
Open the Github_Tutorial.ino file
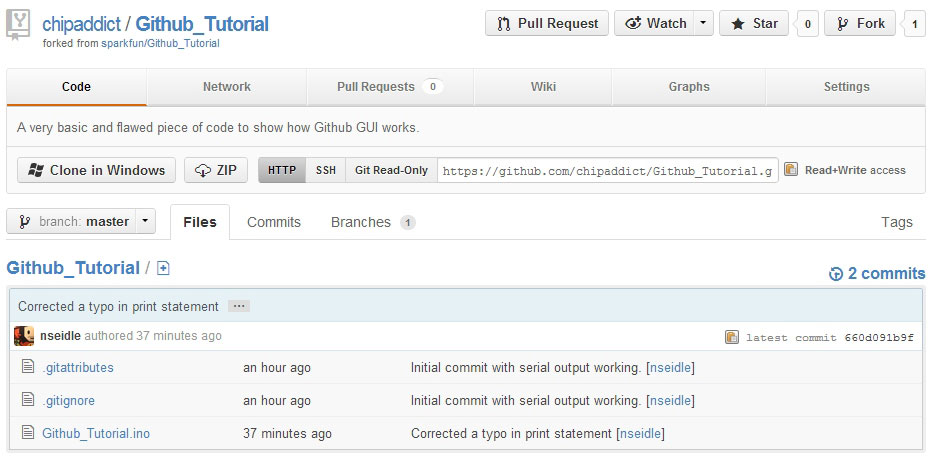(96, 433)
